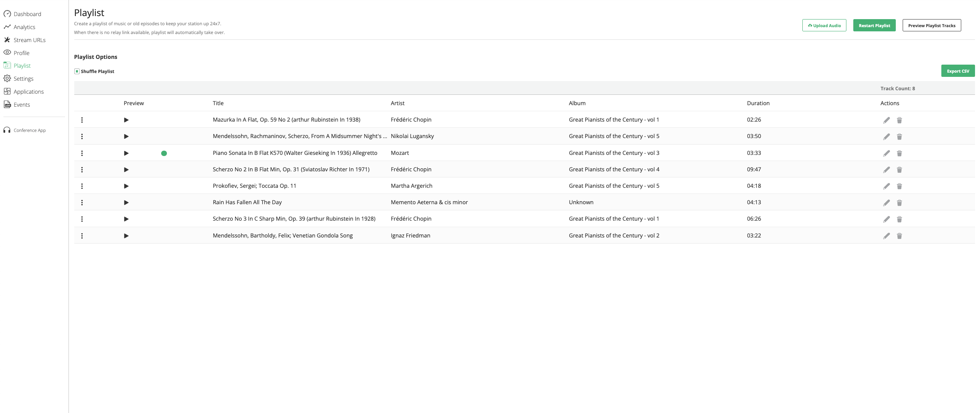Open Stream URLs page
This screenshot has width=980, height=413.
[29, 40]
